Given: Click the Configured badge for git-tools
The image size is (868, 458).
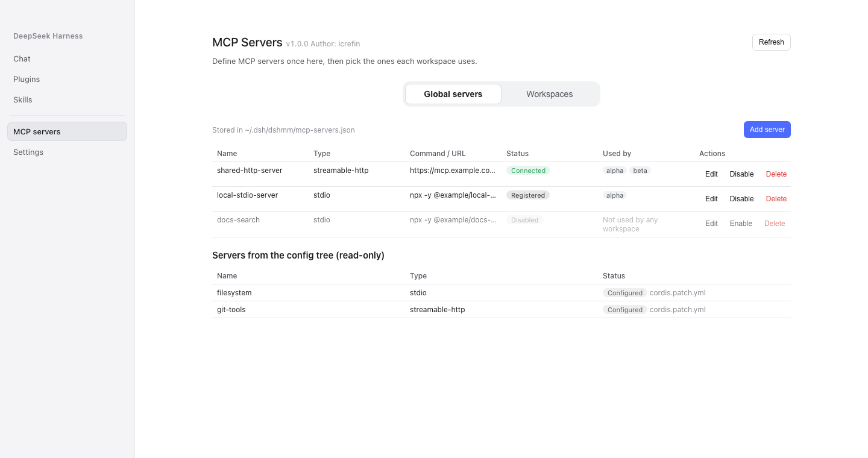Looking at the screenshot, I should (625, 310).
